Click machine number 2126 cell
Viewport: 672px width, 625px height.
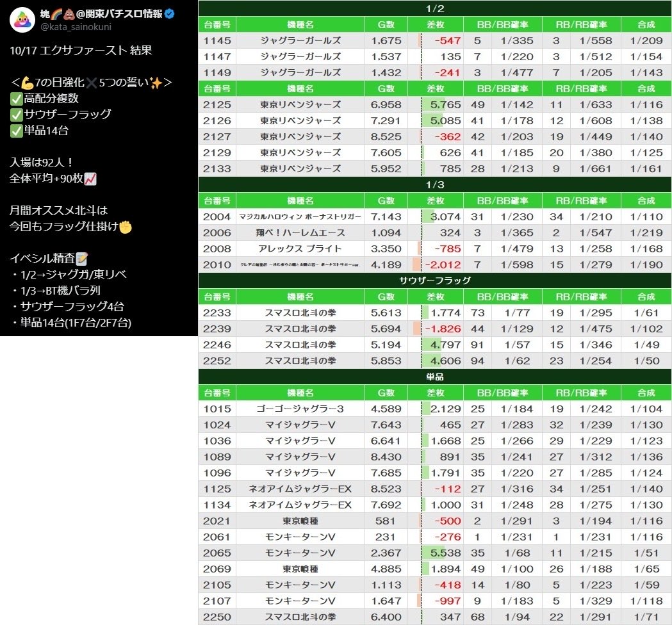click(x=217, y=121)
